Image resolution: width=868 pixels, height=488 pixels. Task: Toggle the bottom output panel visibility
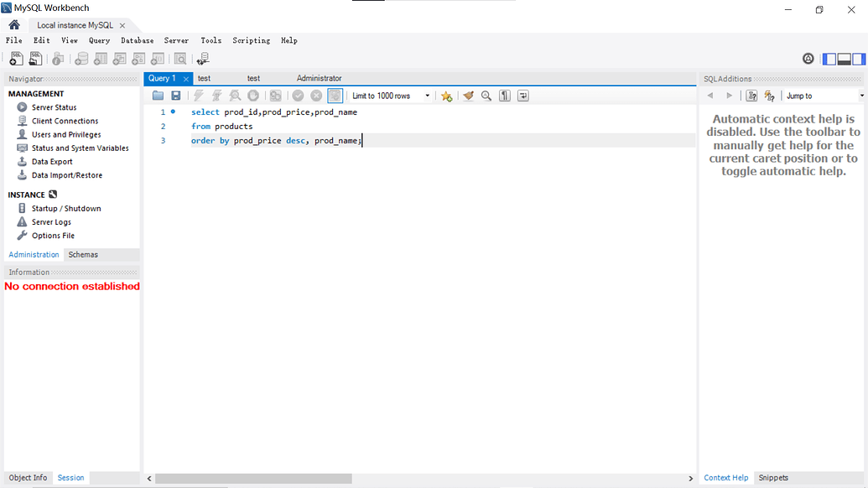[x=844, y=59]
